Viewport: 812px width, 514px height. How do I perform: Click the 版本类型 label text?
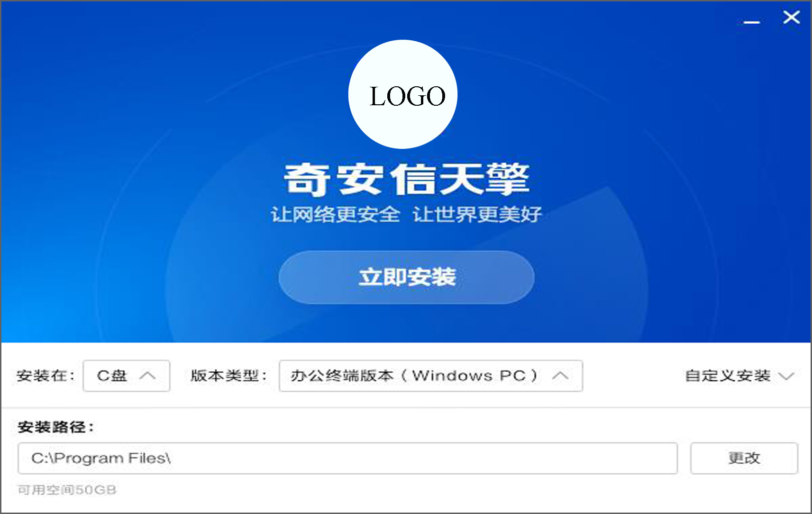[x=227, y=376]
